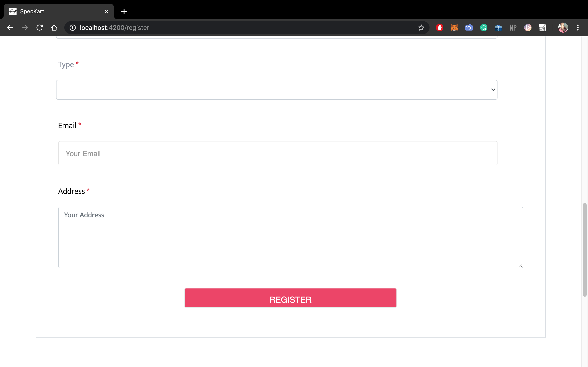This screenshot has width=588, height=367.
Task: Click the red stop-hand adblock extension
Action: pos(439,28)
